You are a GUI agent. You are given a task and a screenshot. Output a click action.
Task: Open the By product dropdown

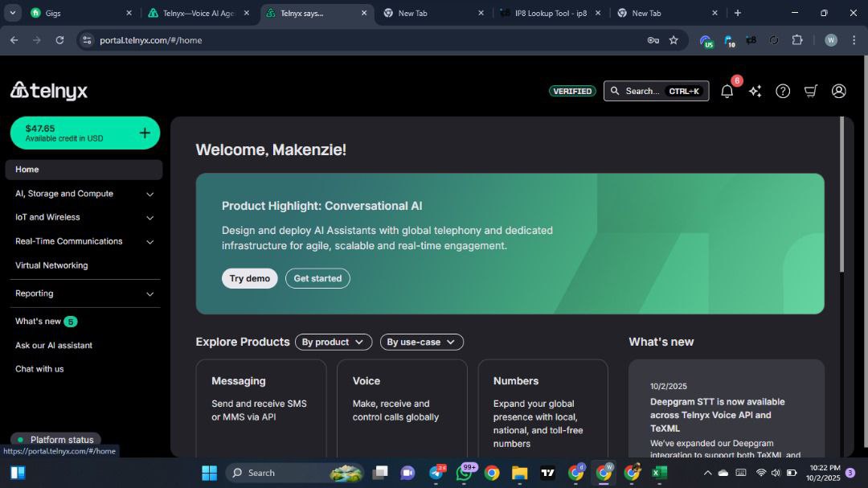click(333, 342)
